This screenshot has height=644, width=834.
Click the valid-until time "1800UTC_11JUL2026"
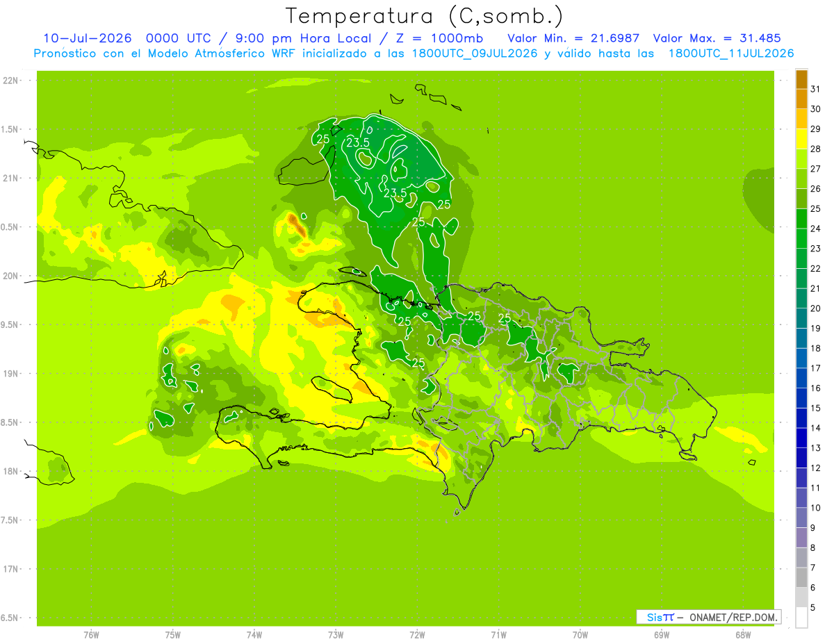pyautogui.click(x=731, y=53)
